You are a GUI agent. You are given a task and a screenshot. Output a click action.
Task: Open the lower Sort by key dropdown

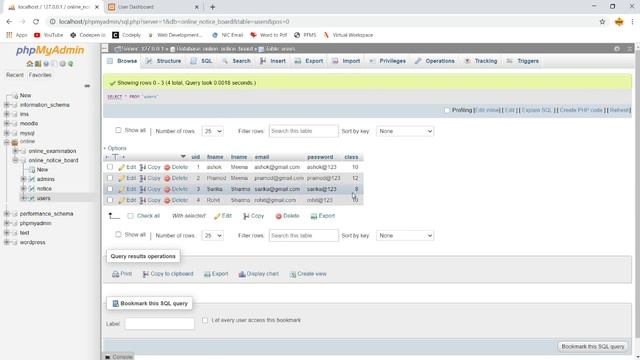tap(405, 236)
